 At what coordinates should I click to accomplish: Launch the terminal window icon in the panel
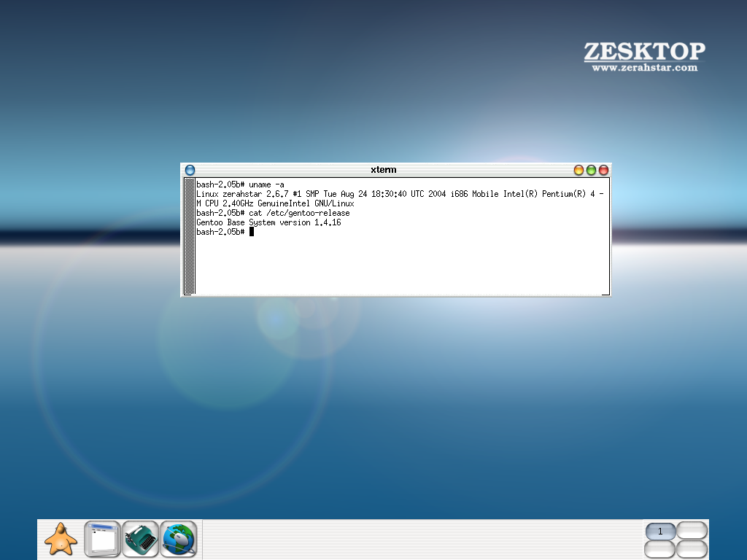[102, 539]
